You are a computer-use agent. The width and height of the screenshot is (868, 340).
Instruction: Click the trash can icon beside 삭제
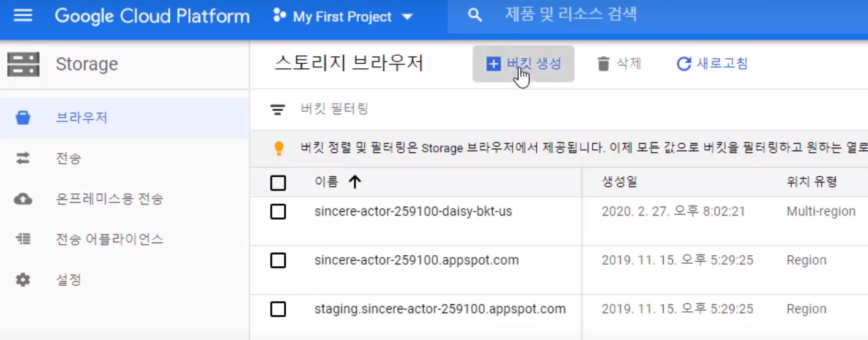[604, 64]
